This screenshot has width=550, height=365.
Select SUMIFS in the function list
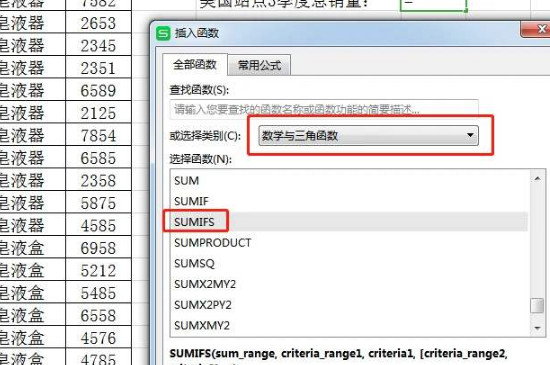pos(349,222)
